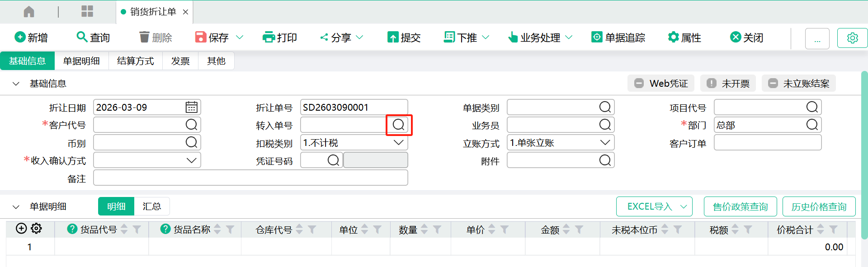Open grid column settings gear icon
This screenshot has height=267, width=868.
[x=37, y=229]
